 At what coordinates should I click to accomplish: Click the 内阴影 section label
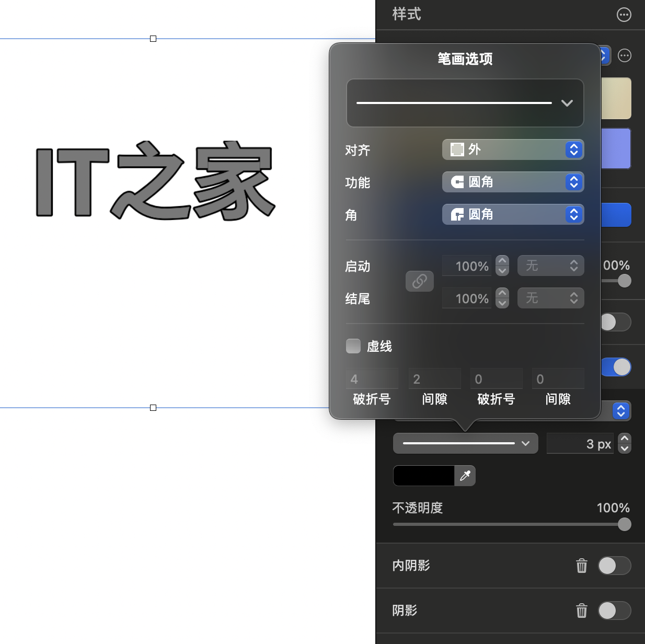[411, 566]
